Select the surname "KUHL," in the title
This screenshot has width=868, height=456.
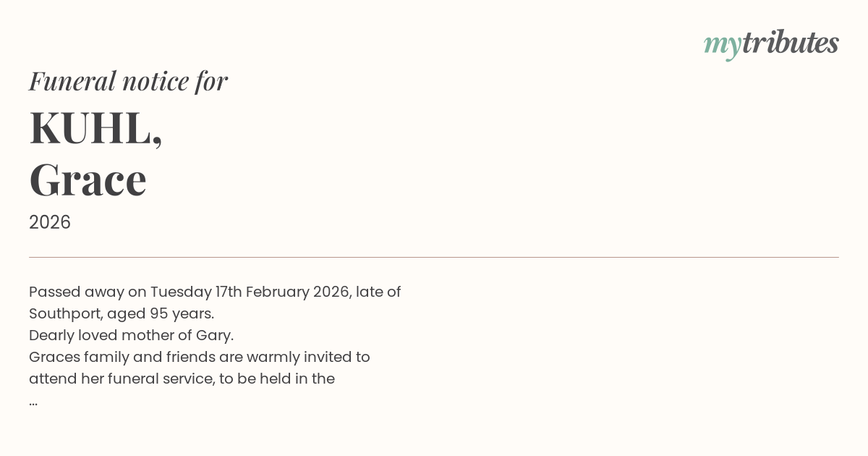(x=95, y=128)
